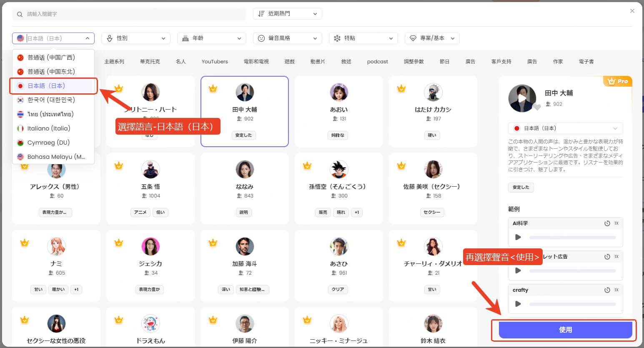The width and height of the screenshot is (644, 348).
Task: Open the YouTubers category tab
Action: (x=215, y=62)
